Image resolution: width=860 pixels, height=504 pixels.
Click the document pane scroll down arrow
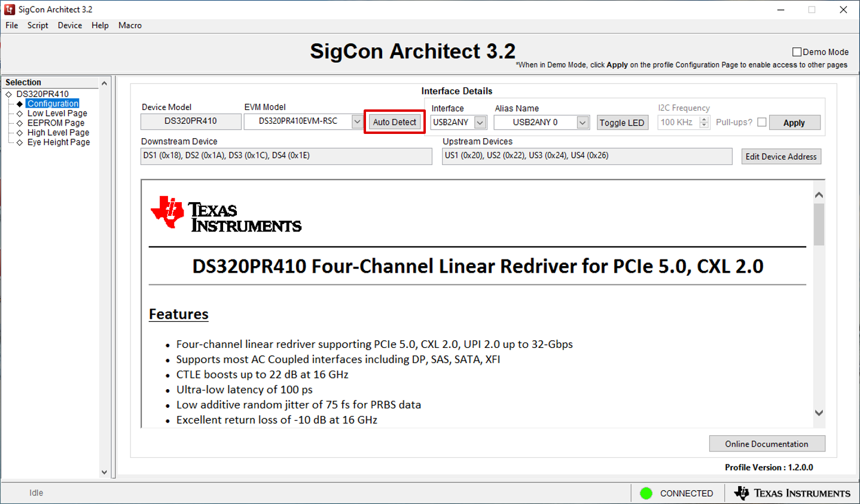pos(819,413)
